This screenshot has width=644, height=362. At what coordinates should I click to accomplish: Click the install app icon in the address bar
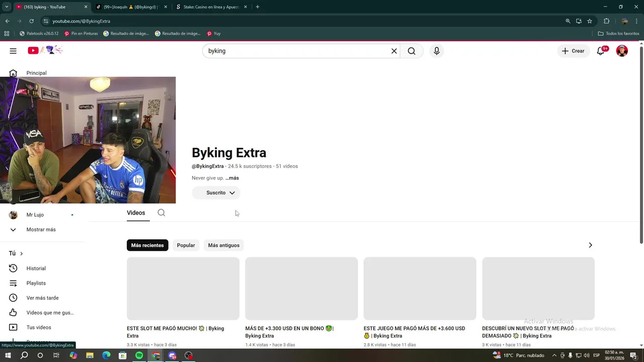coord(579,21)
